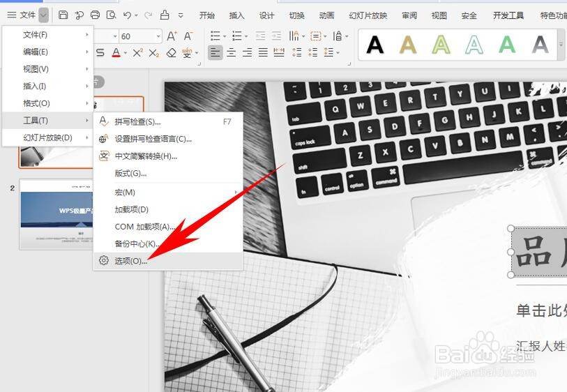
Task: Click the subtitle placeholder 单击此处 text
Action: 541,310
